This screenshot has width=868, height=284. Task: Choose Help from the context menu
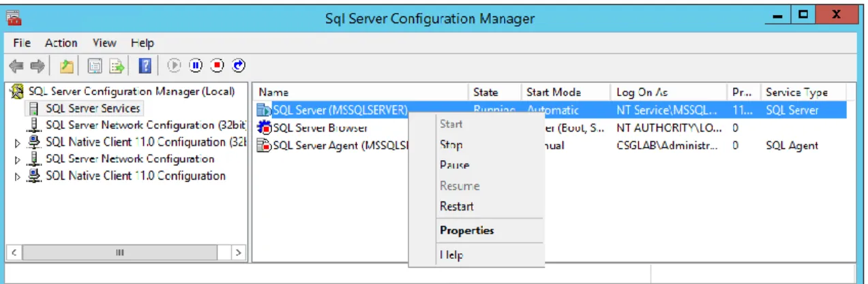click(x=451, y=255)
